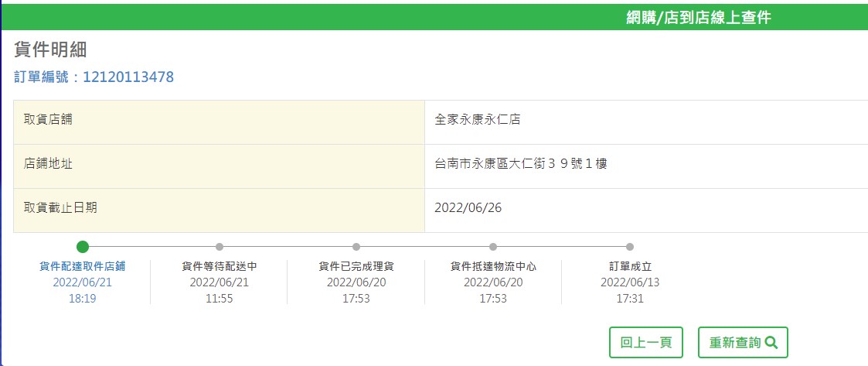Click the order number 12120113478
868x366 pixels.
click(x=128, y=77)
